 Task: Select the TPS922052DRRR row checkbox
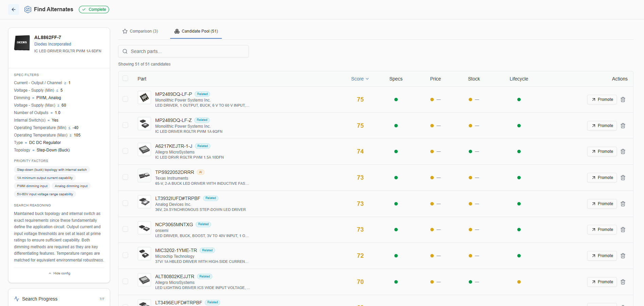point(125,177)
